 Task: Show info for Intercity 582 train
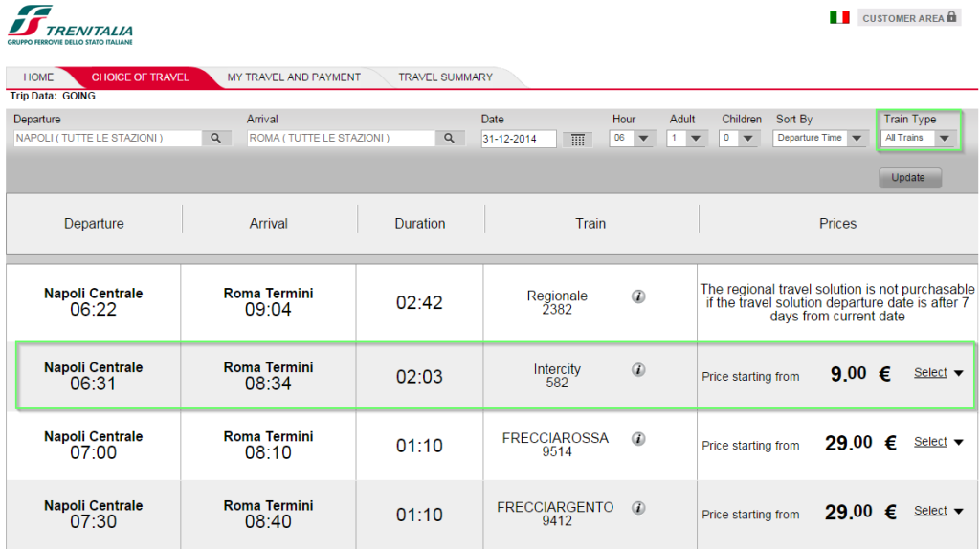pyautogui.click(x=638, y=370)
